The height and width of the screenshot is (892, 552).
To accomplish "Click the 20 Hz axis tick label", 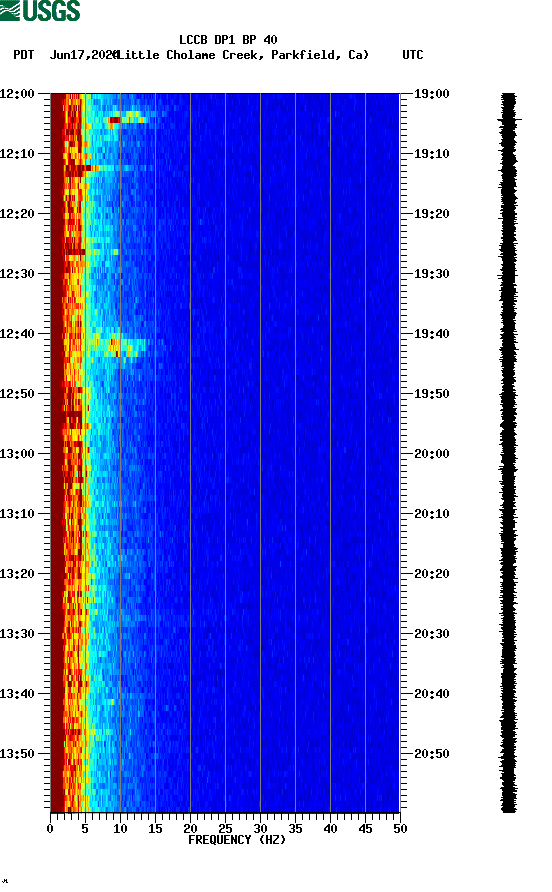I will (x=190, y=829).
